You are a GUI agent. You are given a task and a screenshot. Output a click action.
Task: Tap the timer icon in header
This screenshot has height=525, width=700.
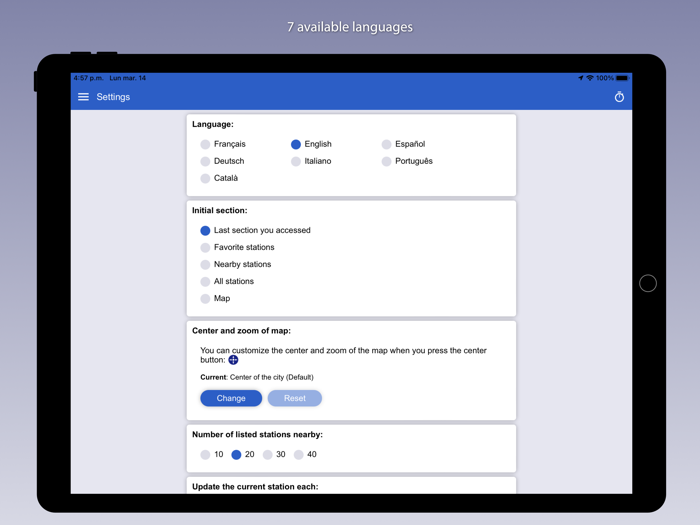point(619,97)
